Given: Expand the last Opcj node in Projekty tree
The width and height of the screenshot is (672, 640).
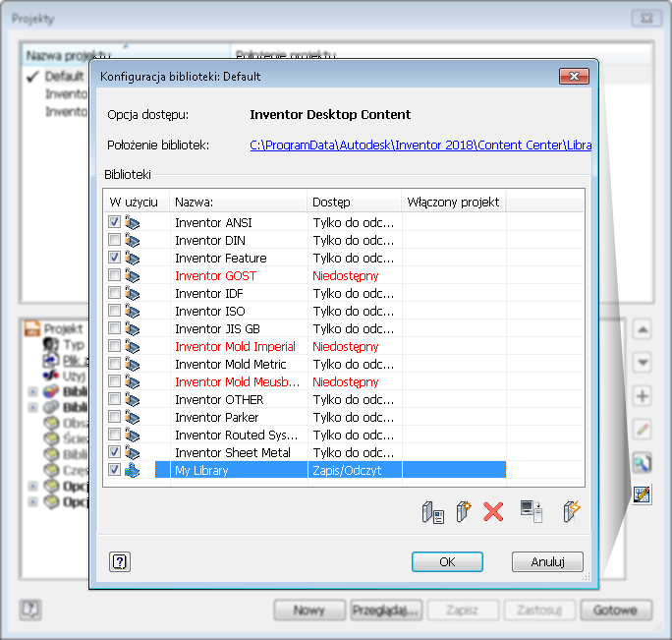Looking at the screenshot, I should pyautogui.click(x=32, y=501).
